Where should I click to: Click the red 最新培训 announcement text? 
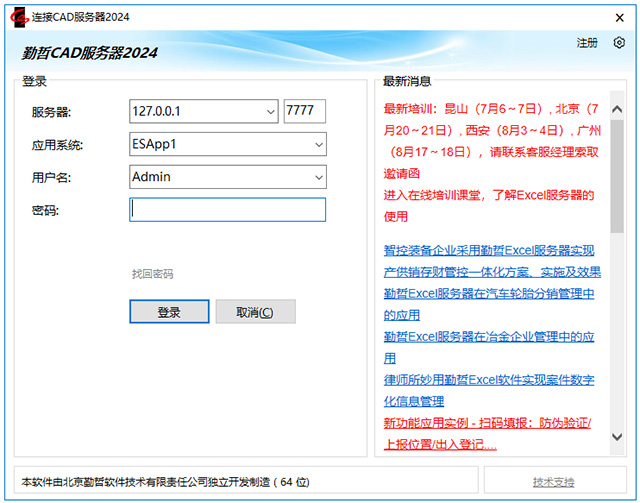492,141
